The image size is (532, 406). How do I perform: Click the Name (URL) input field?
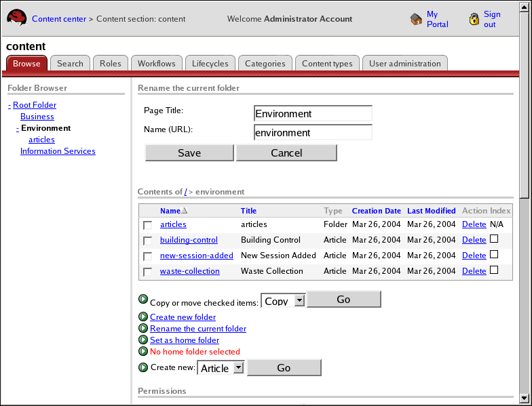point(313,133)
